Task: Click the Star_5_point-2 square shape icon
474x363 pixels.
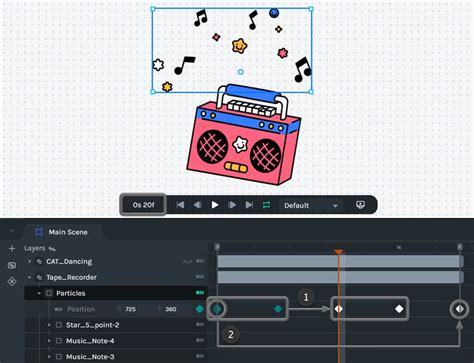Action: point(59,325)
